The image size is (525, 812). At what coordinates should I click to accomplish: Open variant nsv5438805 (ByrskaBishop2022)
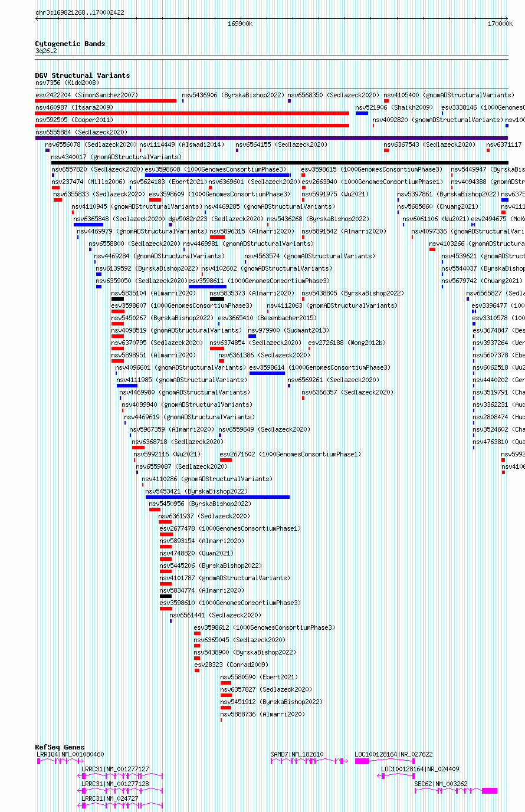pos(353,293)
